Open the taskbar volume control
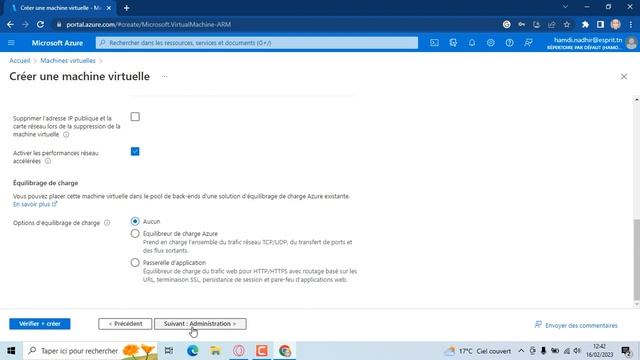Viewport: 640px width, 360px height. click(577, 351)
